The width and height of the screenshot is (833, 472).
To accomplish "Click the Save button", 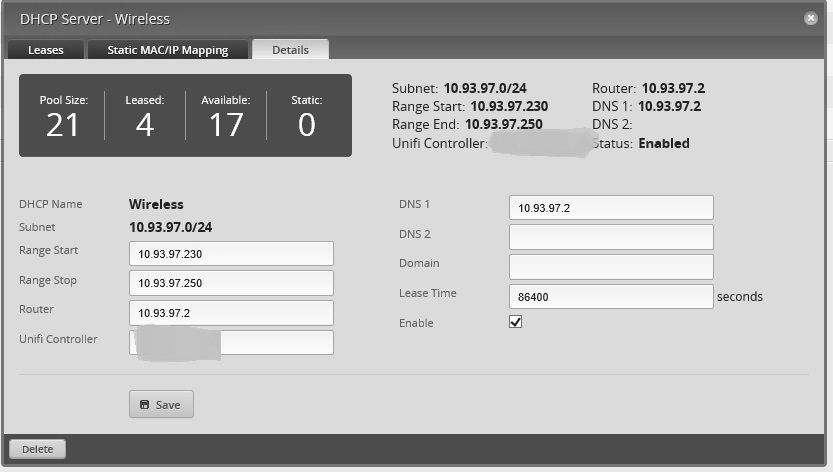I will 161,404.
